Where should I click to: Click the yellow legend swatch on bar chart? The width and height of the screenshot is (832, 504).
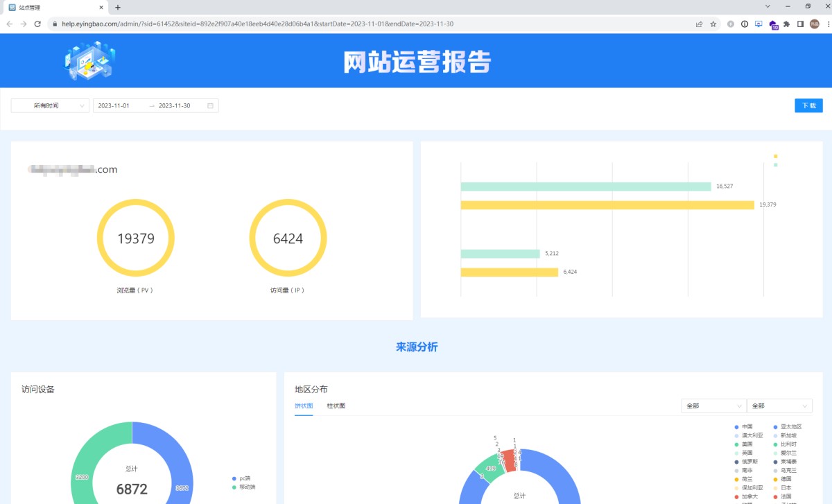click(x=775, y=157)
